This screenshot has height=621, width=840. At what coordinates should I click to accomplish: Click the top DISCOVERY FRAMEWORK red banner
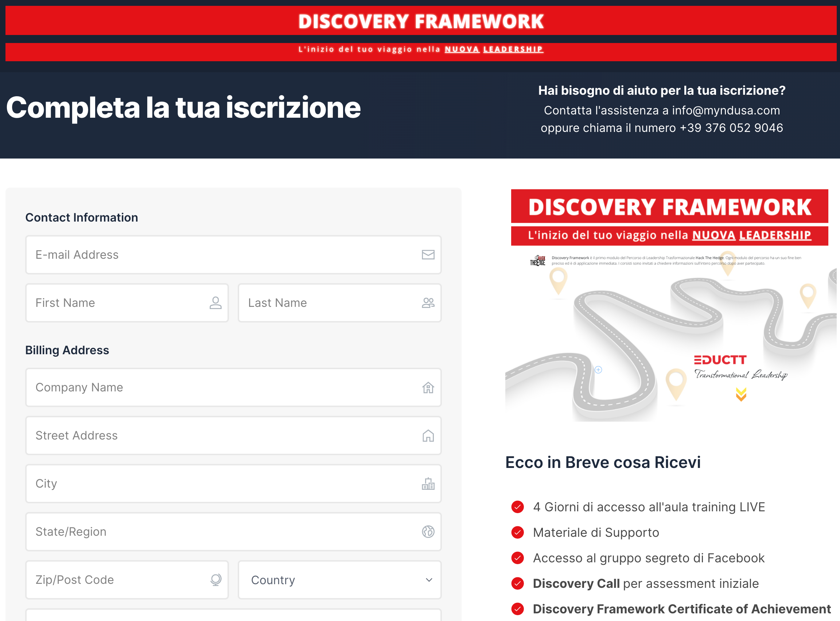[x=421, y=21]
